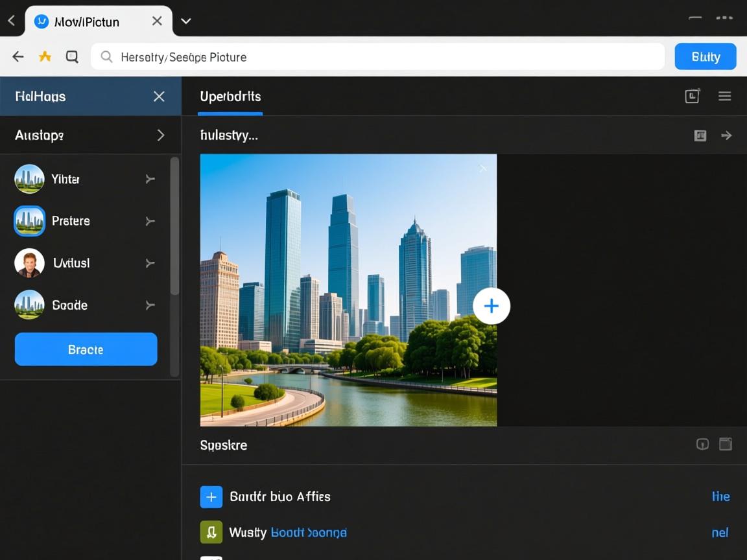Image resolution: width=747 pixels, height=560 pixels.
Task: Click the yellow star bookmark icon
Action: [45, 57]
